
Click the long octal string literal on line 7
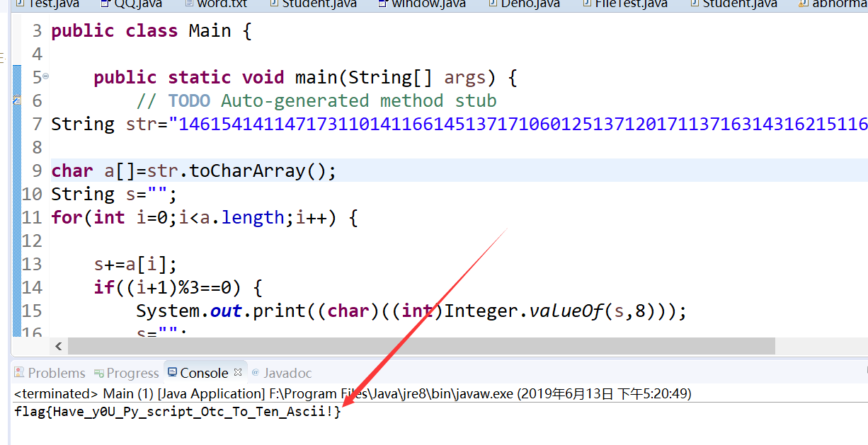[518, 125]
